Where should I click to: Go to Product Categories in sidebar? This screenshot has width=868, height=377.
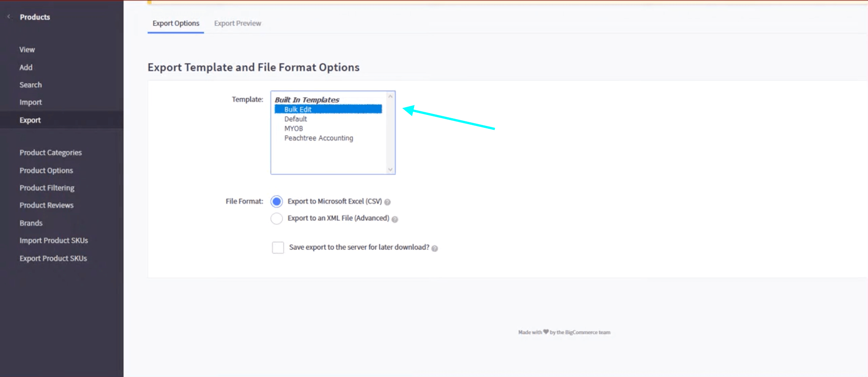pyautogui.click(x=50, y=153)
